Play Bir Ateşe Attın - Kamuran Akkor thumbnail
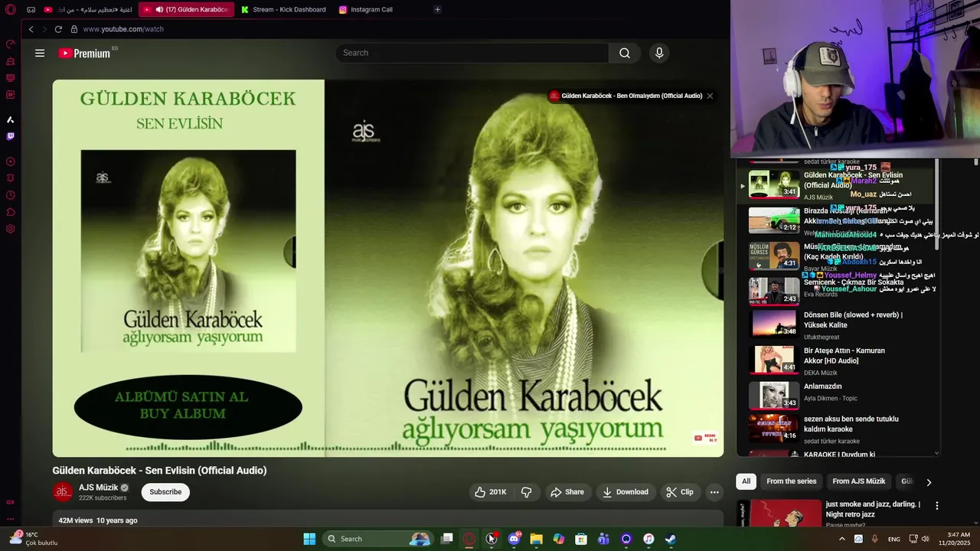This screenshot has height=551, width=980. (x=774, y=360)
